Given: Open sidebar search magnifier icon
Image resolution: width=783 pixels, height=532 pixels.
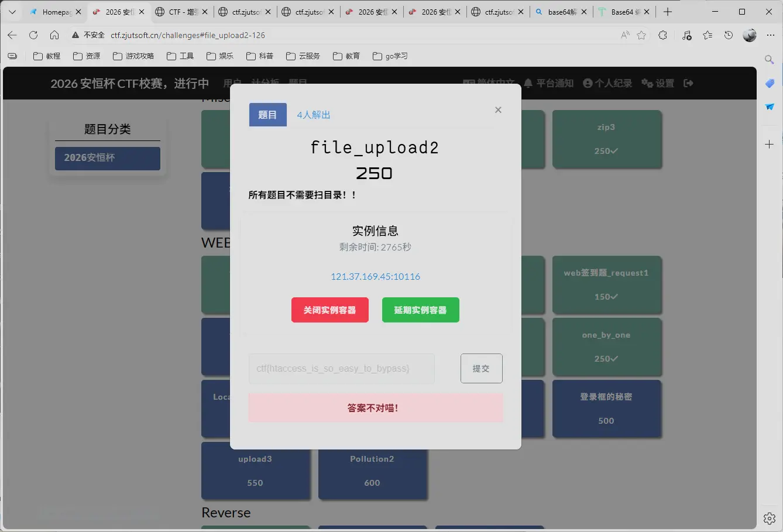Looking at the screenshot, I should (x=770, y=60).
